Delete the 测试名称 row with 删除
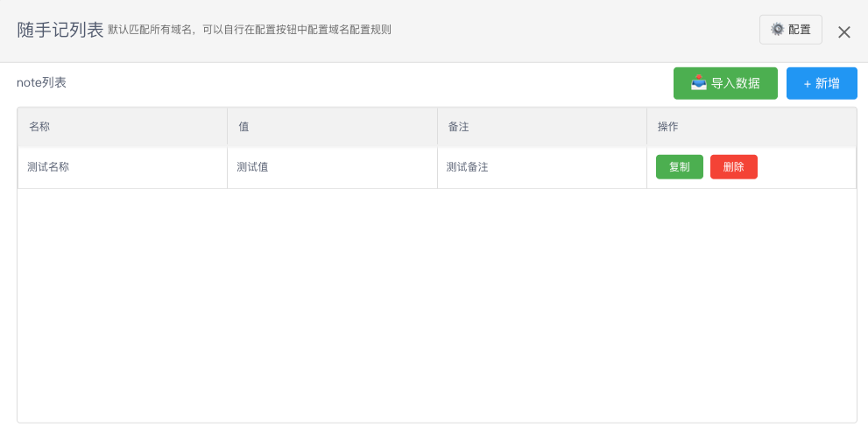 733,167
